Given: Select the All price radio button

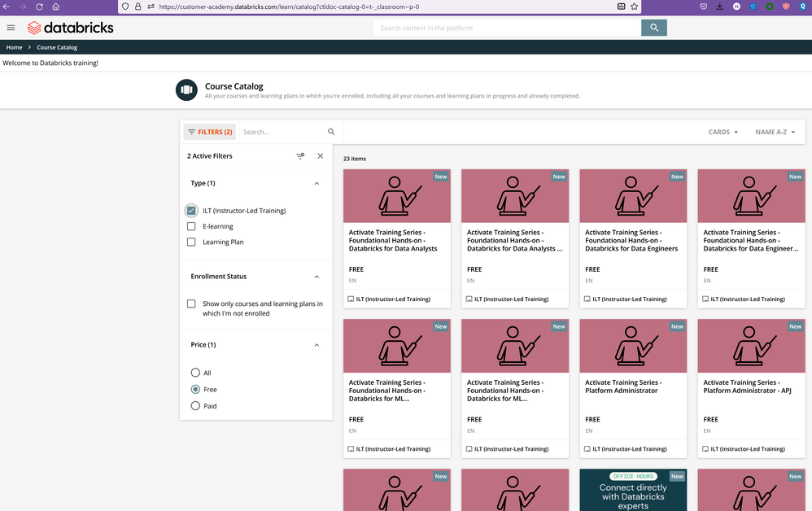Looking at the screenshot, I should pos(195,373).
